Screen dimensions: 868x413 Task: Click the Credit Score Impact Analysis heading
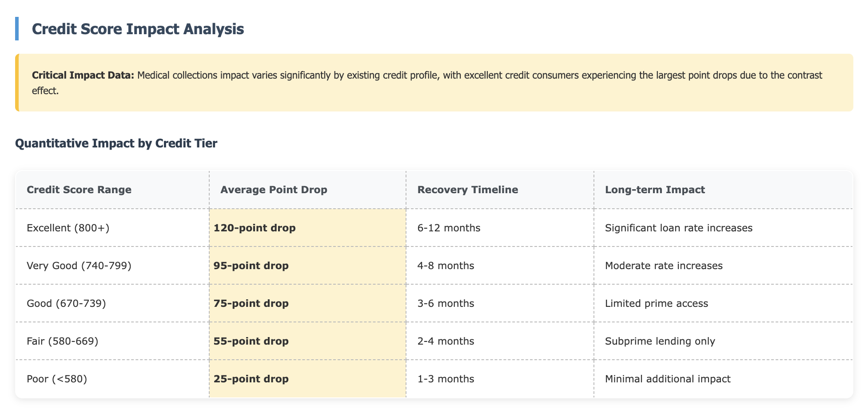click(x=138, y=29)
